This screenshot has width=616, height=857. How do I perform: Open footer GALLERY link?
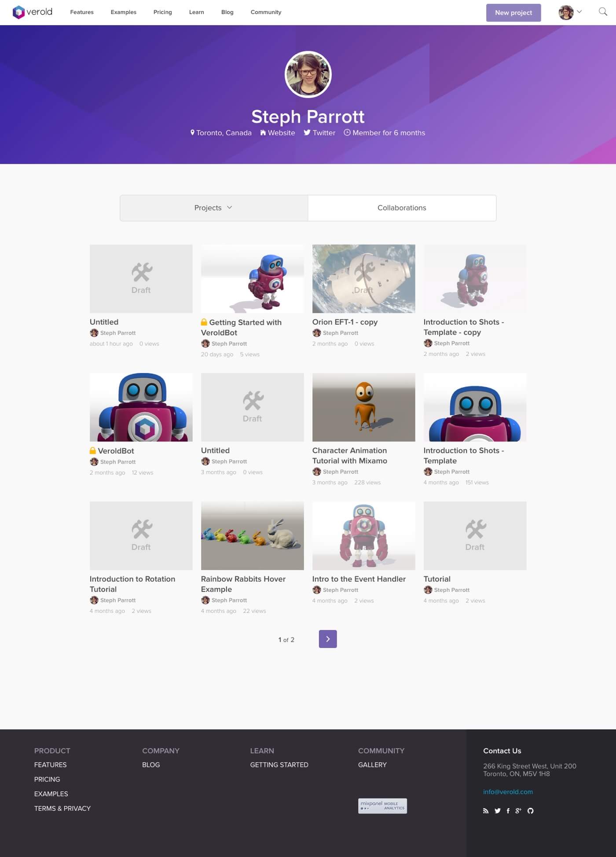372,765
